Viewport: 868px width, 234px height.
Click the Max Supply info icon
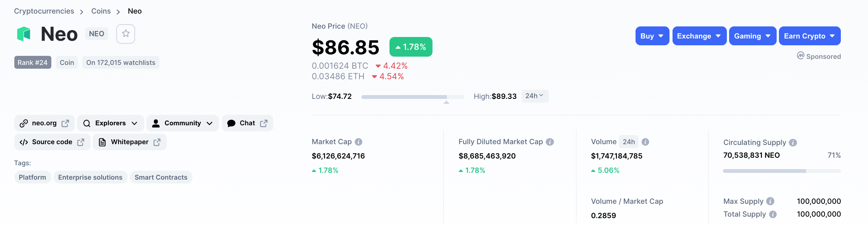coord(770,201)
